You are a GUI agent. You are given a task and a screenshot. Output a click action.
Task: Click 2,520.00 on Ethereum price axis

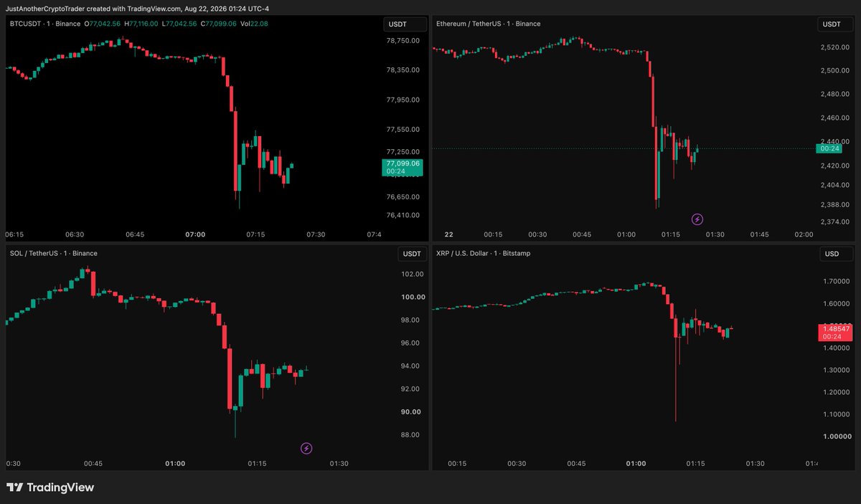coord(835,47)
